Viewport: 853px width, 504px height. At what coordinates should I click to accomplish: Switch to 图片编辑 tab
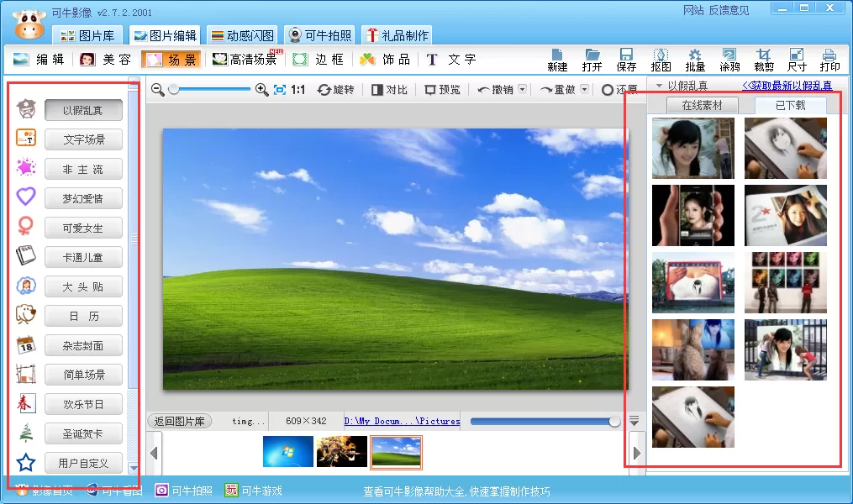point(166,36)
